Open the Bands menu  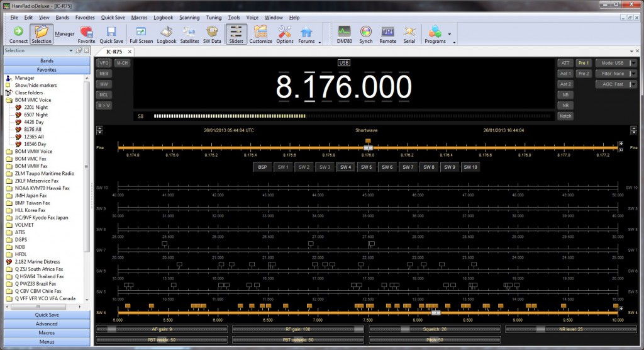click(62, 18)
